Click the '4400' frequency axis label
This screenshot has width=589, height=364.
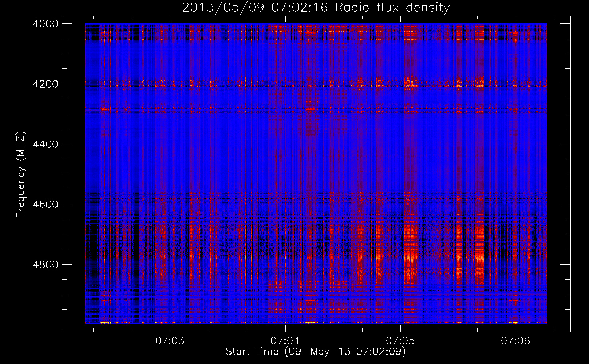point(46,144)
